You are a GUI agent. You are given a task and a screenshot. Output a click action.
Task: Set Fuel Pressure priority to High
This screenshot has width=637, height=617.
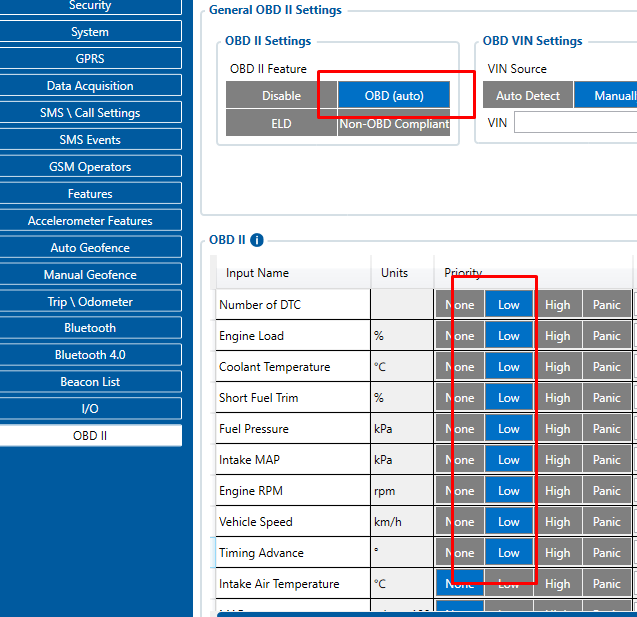(x=557, y=429)
